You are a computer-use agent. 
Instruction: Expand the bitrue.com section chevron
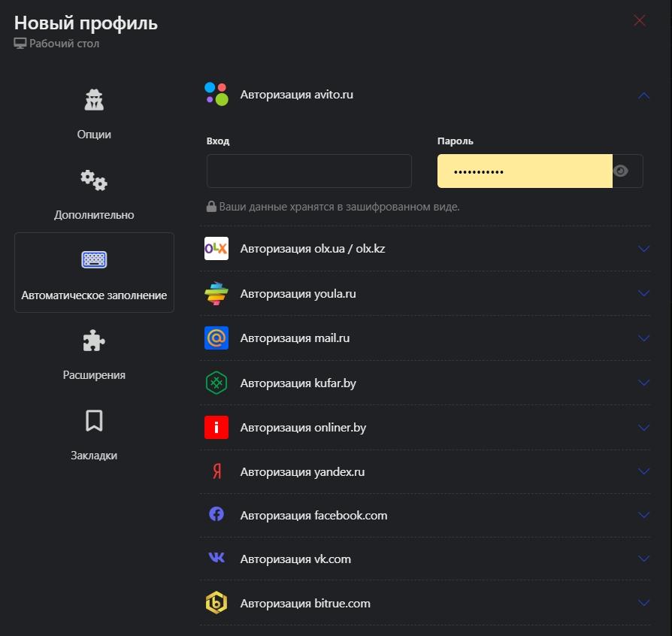point(643,603)
